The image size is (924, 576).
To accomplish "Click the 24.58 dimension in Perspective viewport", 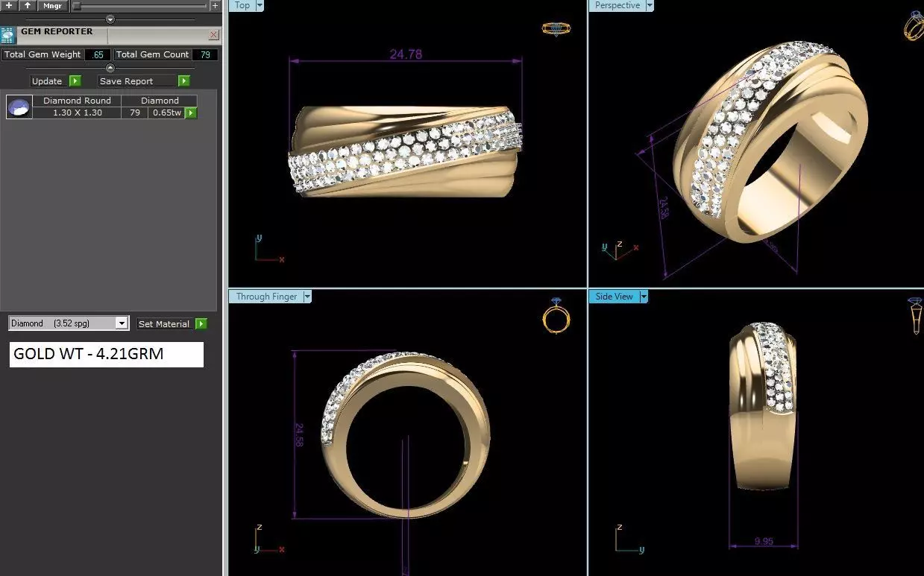I will (663, 207).
